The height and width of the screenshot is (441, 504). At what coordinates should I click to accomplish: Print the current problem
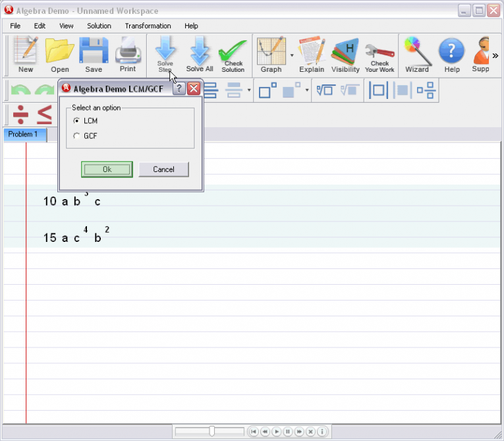pos(128,55)
